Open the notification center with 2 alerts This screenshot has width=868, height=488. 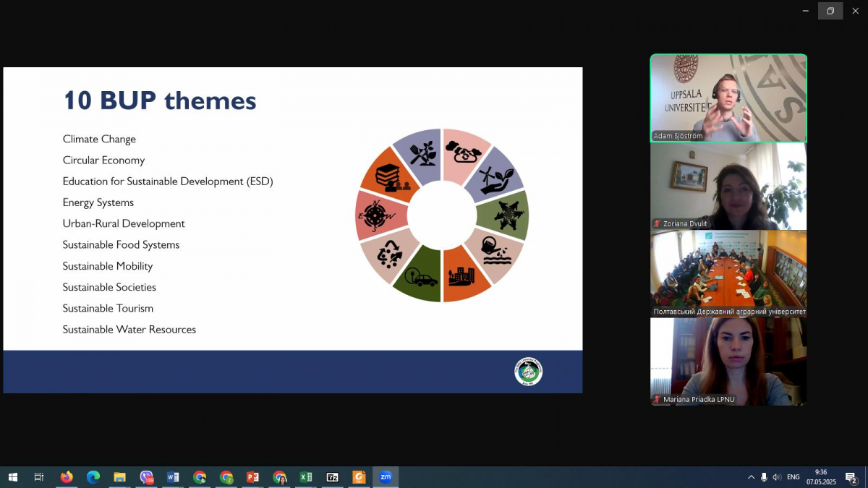coord(851,477)
